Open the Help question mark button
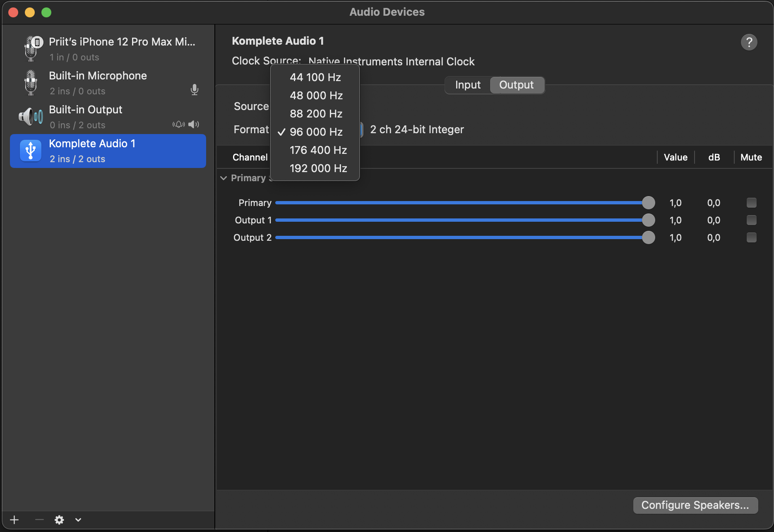Viewport: 774px width, 532px height. pos(749,42)
